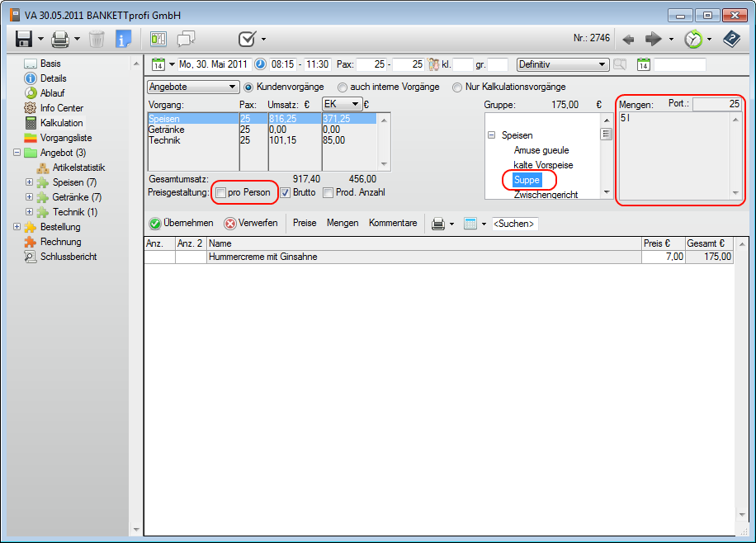Open the Mengen menu item
This screenshot has width=756, height=543.
pos(343,223)
